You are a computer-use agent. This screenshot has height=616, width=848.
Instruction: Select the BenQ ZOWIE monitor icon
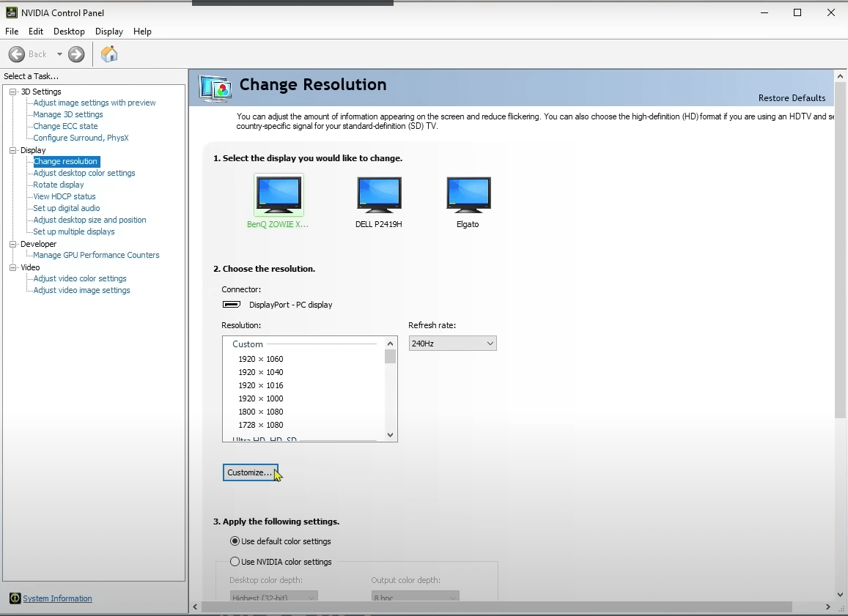[x=279, y=195]
